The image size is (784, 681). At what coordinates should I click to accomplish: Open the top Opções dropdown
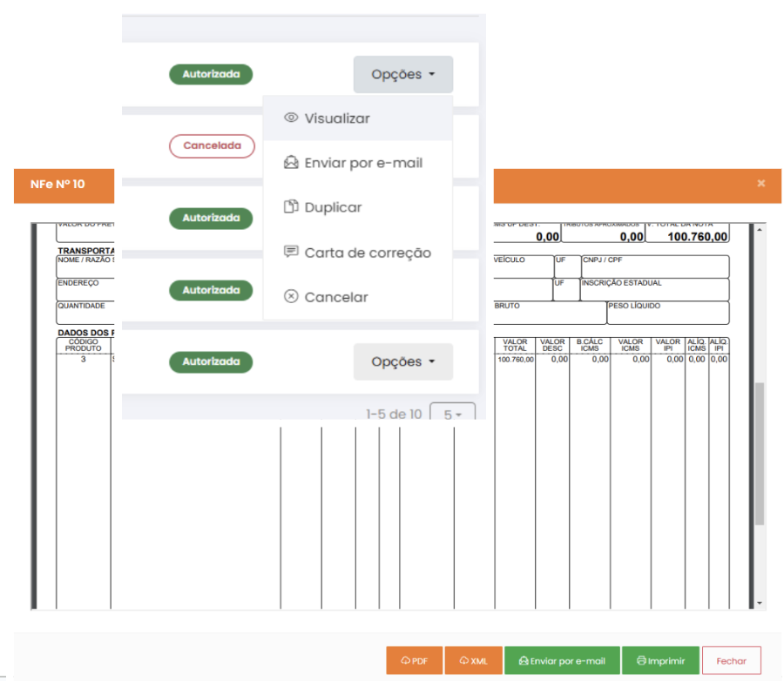point(402,75)
